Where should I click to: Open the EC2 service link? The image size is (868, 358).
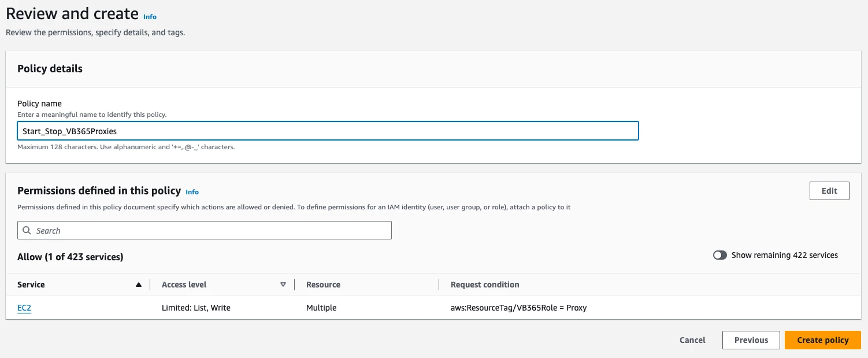[x=24, y=308]
